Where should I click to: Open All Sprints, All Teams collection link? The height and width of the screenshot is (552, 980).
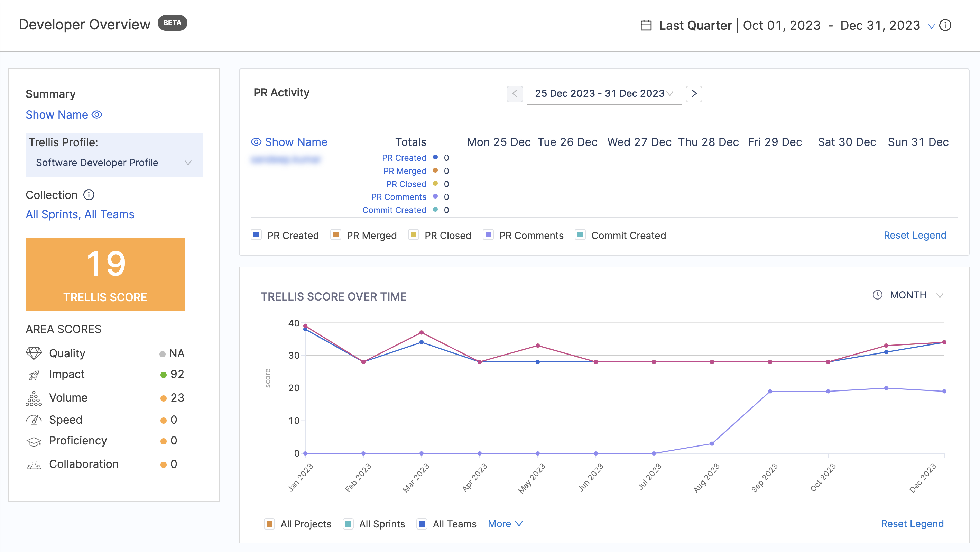pyautogui.click(x=80, y=214)
